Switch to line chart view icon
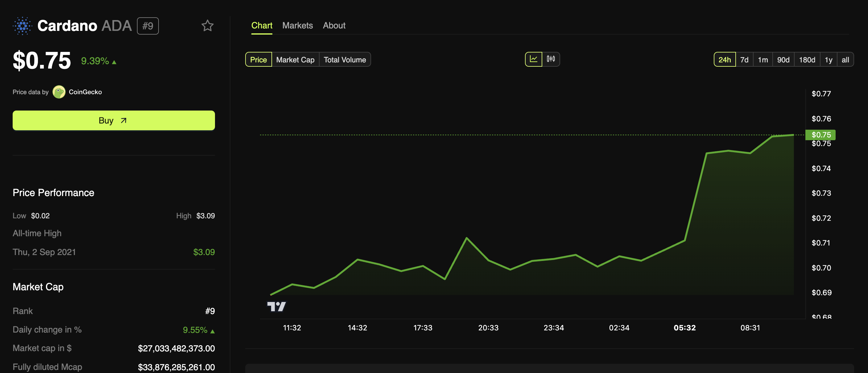The image size is (868, 373). pos(533,59)
